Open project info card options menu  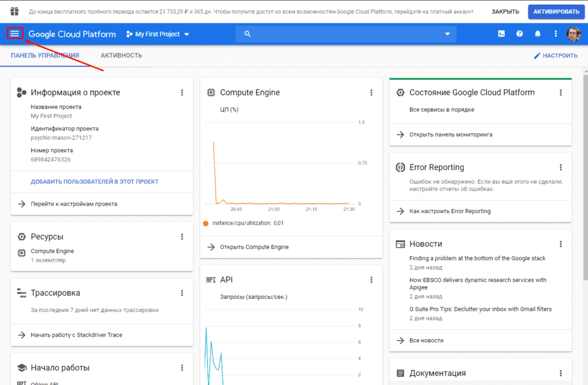(x=182, y=93)
